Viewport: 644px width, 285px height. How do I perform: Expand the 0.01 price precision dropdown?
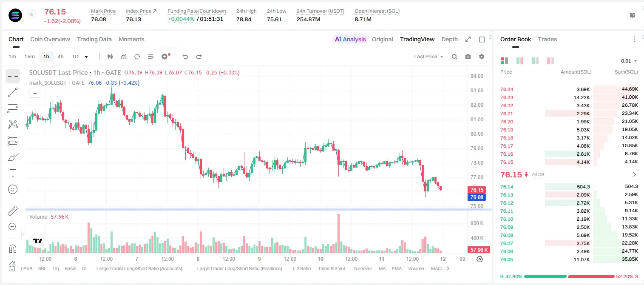pyautogui.click(x=629, y=61)
